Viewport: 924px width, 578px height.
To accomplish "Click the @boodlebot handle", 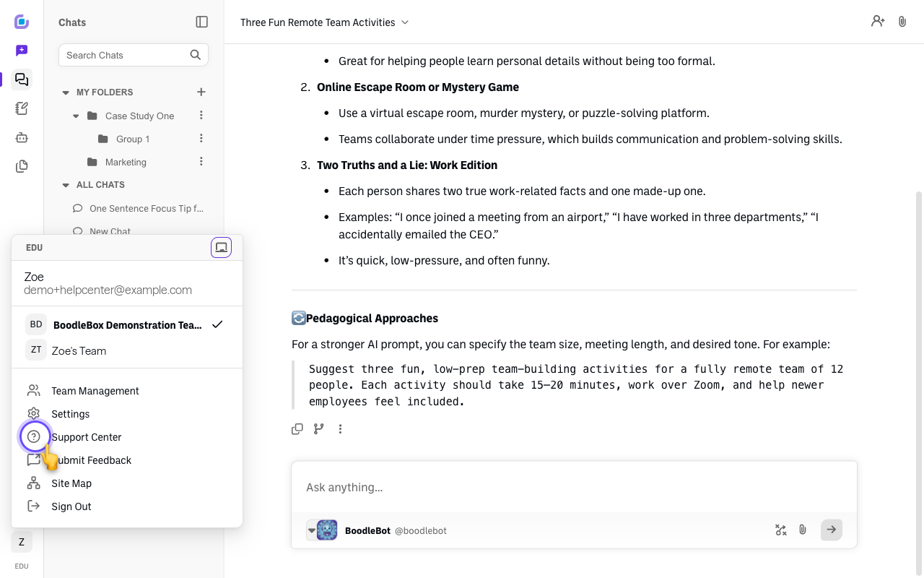I will (x=421, y=530).
